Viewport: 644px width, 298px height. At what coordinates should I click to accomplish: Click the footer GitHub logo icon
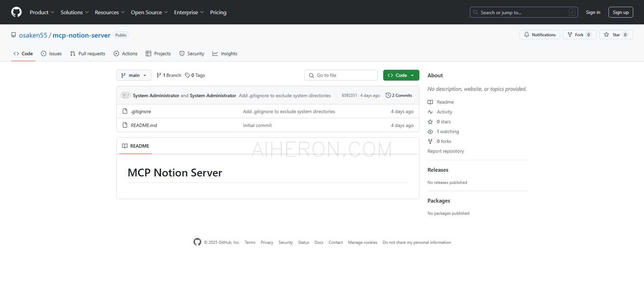[197, 242]
